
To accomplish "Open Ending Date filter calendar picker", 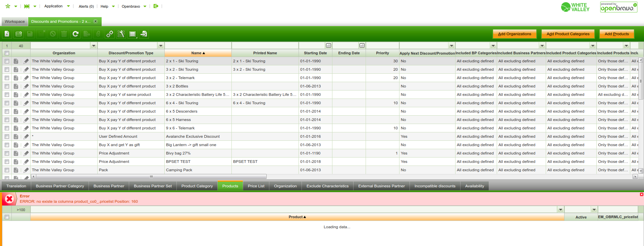I will point(362,46).
